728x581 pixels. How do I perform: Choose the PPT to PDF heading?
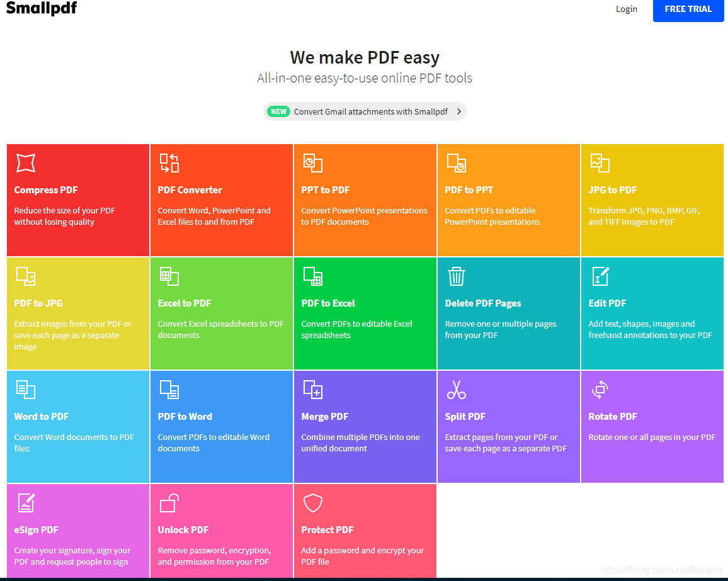click(x=326, y=190)
